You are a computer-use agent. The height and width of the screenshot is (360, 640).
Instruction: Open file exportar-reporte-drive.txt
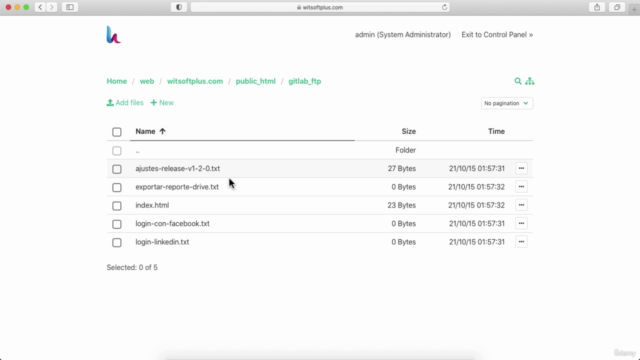pyautogui.click(x=177, y=187)
